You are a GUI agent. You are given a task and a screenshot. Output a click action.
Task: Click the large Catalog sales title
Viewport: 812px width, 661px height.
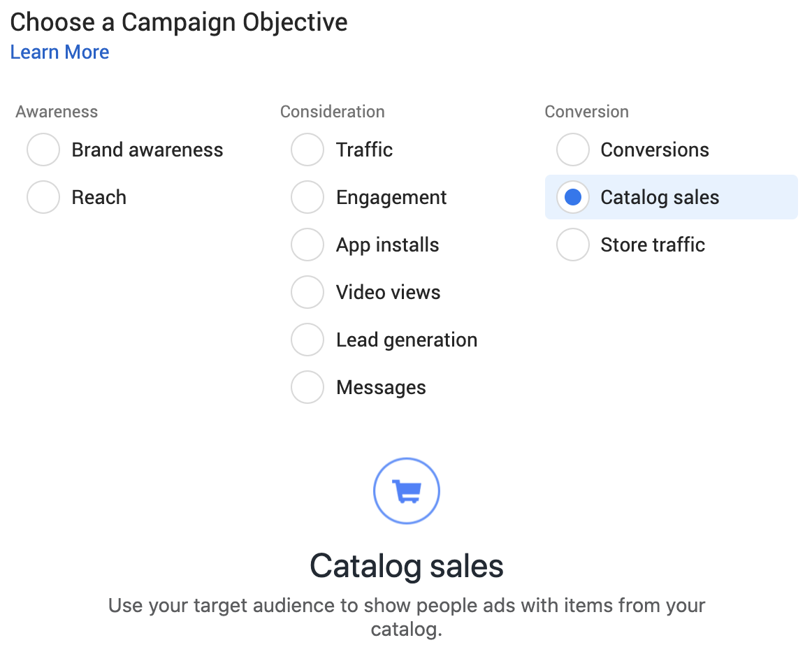coord(407,566)
